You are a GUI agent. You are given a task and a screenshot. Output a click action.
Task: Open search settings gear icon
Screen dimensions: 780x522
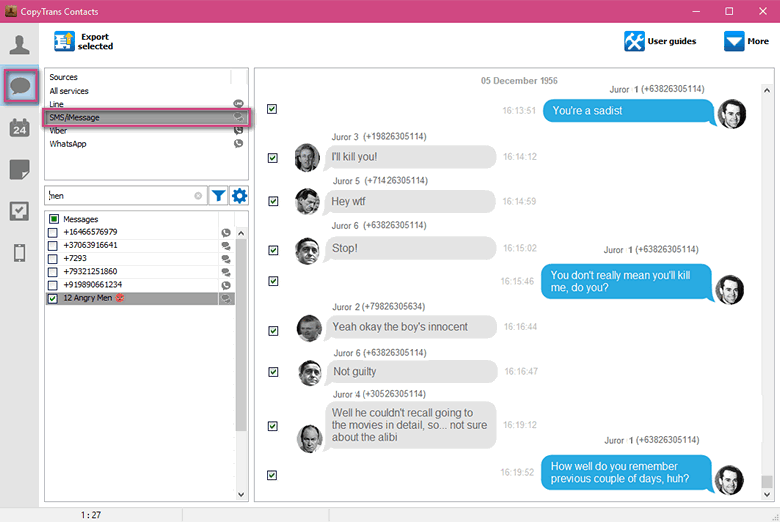tap(239, 196)
